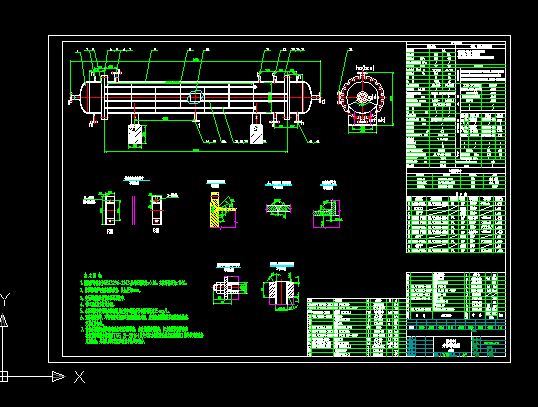Click the X axis label of UCS icon
This screenshot has height=407, width=538.
(79, 377)
